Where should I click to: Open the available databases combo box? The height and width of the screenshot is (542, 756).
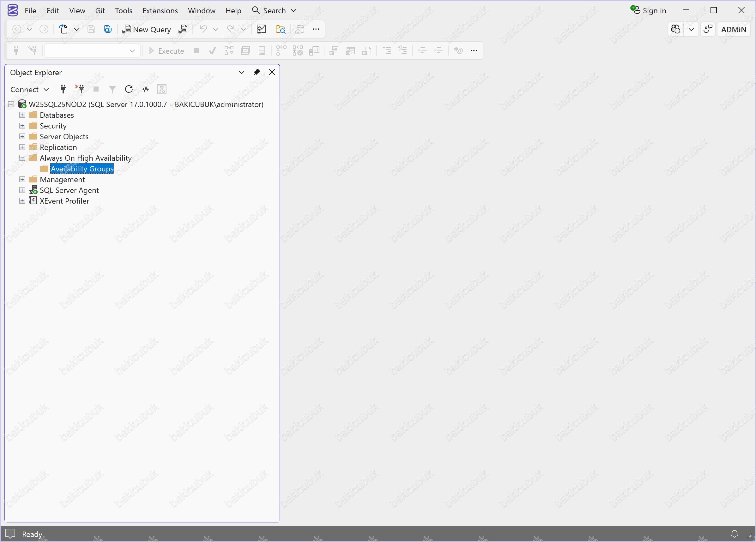tap(92, 51)
